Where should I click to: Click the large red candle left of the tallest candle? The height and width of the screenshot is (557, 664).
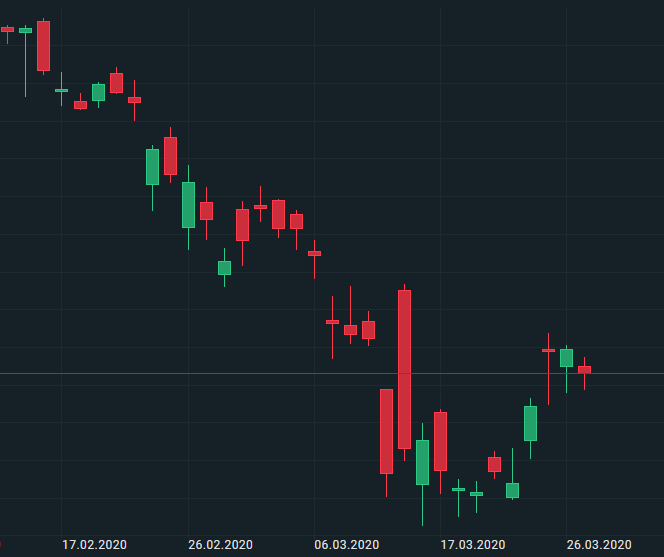pos(386,431)
